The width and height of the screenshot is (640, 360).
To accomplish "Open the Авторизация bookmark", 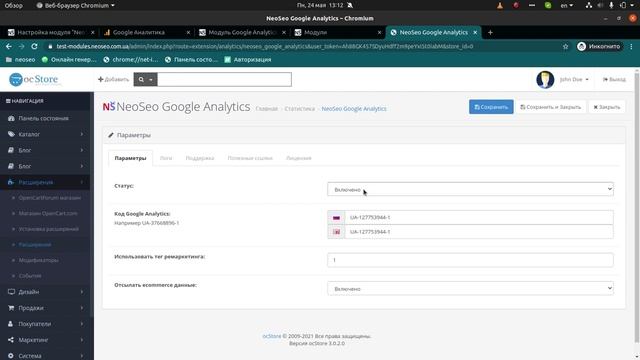I will pyautogui.click(x=248, y=60).
